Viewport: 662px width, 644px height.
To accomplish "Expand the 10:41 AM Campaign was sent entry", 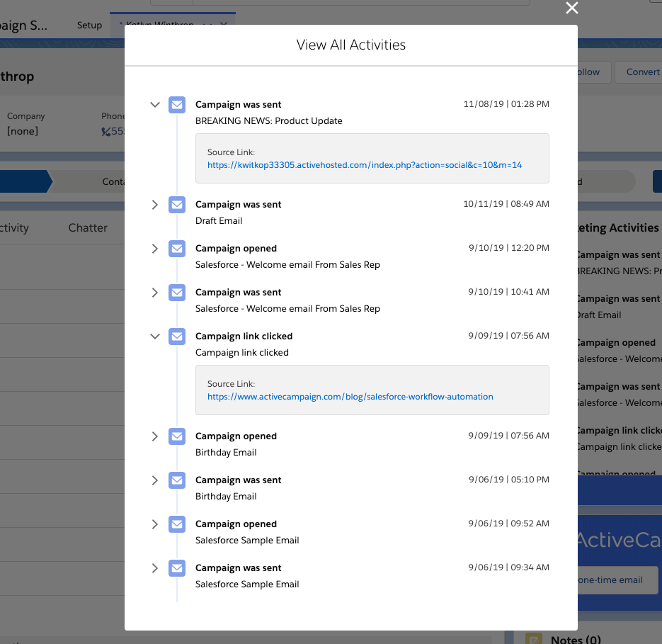I will 155,293.
